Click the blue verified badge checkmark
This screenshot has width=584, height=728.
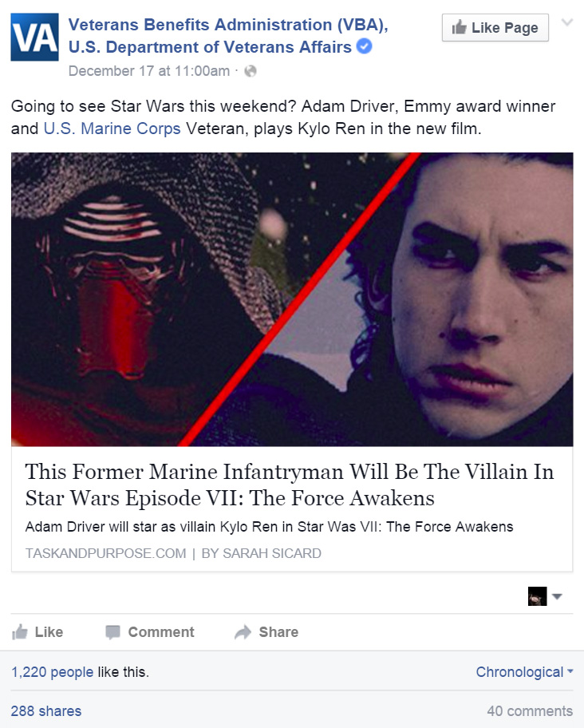click(x=364, y=47)
